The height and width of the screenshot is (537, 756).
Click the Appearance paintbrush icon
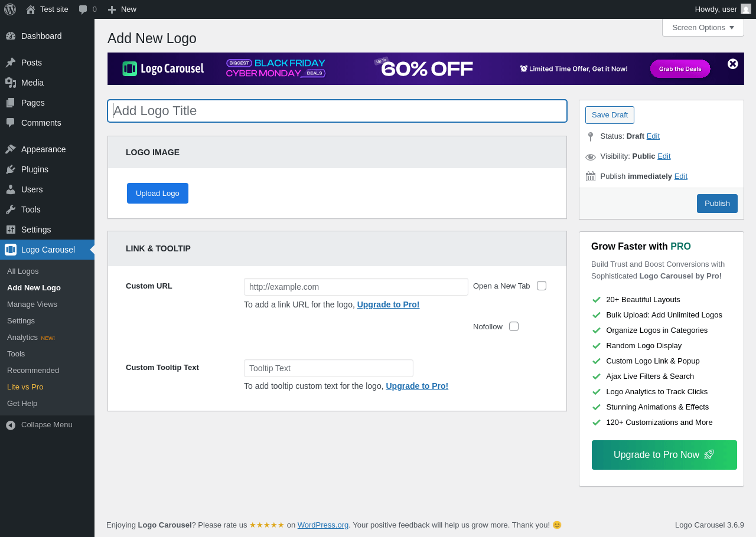click(11, 149)
